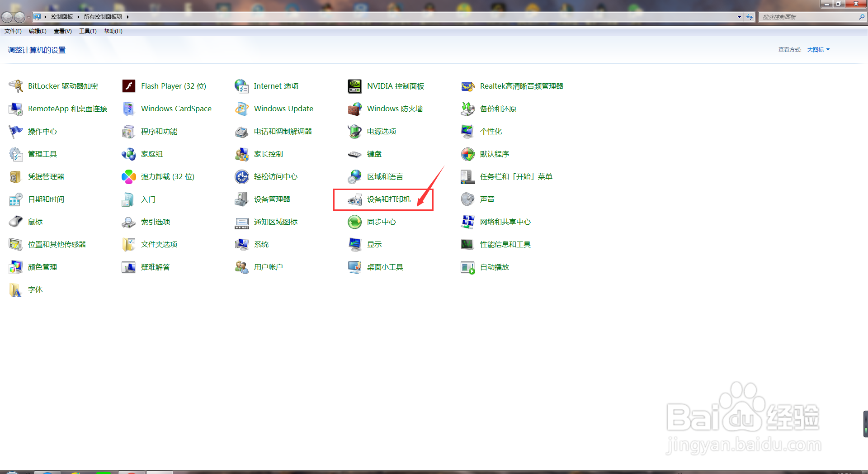Open the 工具(T) menu

click(88, 31)
